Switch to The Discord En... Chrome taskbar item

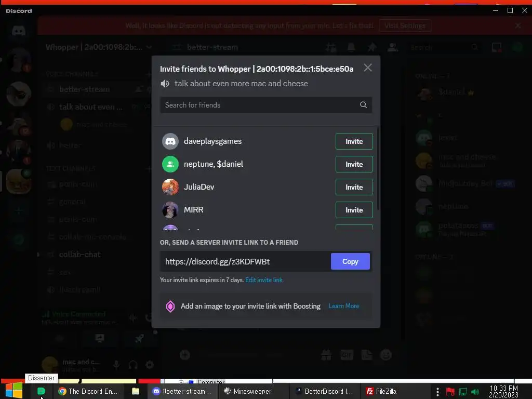click(88, 391)
